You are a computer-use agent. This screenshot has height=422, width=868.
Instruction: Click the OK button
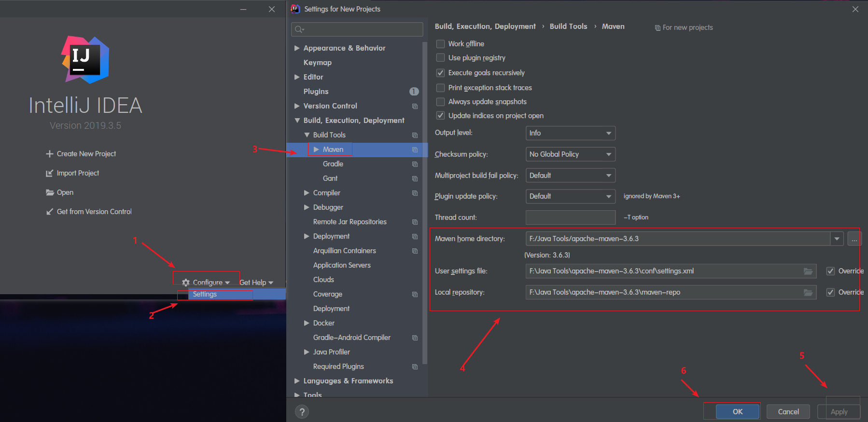point(738,412)
